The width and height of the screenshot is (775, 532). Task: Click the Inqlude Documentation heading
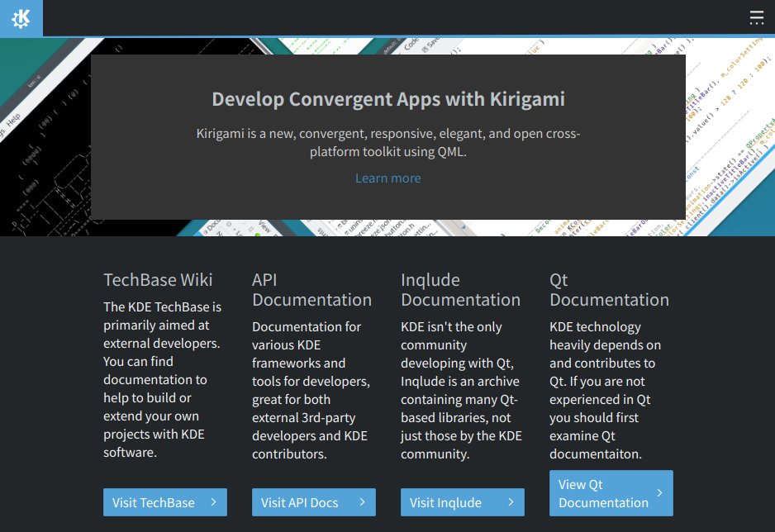tap(461, 290)
